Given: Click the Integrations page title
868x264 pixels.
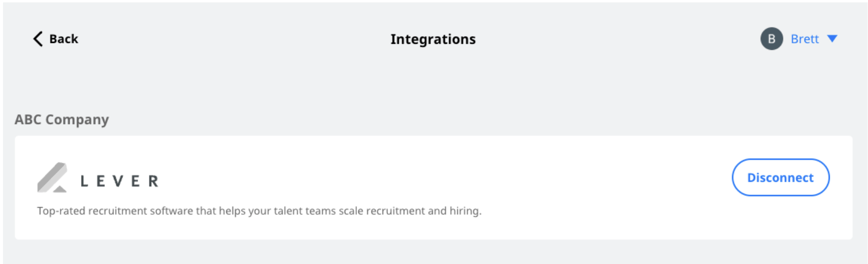Looking at the screenshot, I should click(x=433, y=39).
